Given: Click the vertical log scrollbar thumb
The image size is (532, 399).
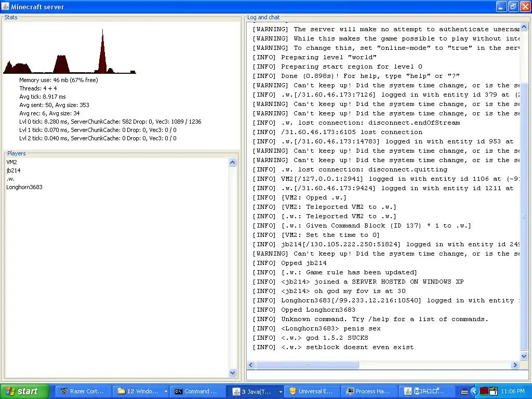Looking at the screenshot, I should pyautogui.click(x=524, y=216).
